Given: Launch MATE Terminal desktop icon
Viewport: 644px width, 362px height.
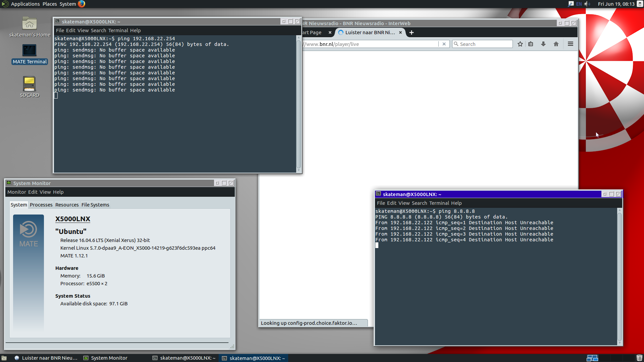Looking at the screenshot, I should pos(30,54).
